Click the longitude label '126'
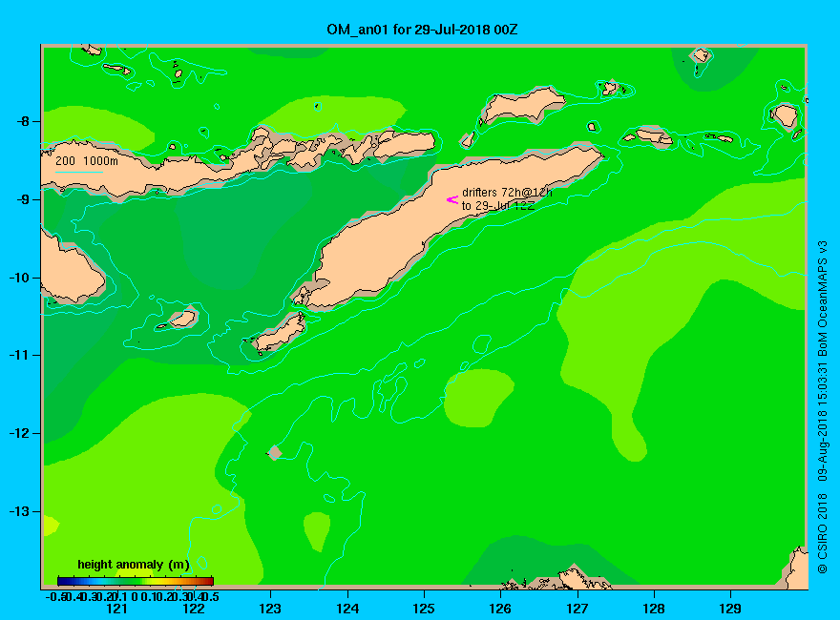The width and height of the screenshot is (840, 620). 500,609
